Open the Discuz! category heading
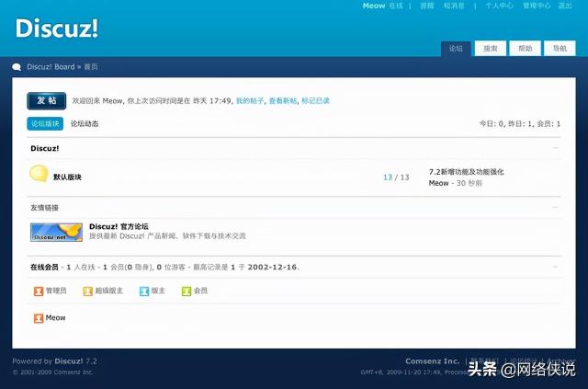This screenshot has width=588, height=389. tap(45, 148)
